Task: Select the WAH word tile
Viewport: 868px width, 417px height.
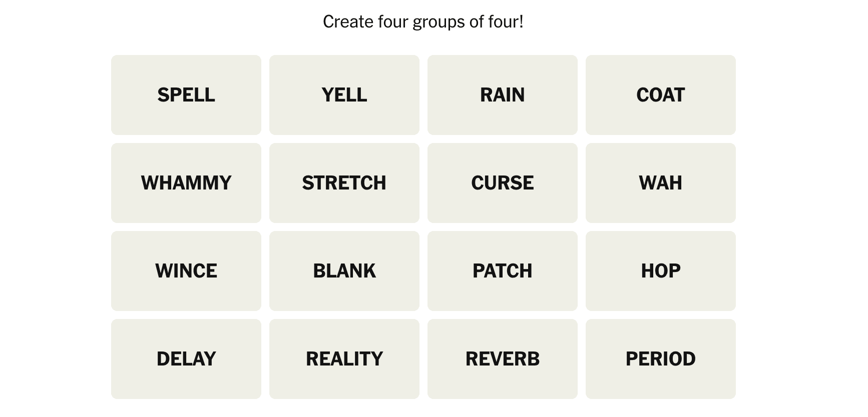Action: (x=661, y=183)
